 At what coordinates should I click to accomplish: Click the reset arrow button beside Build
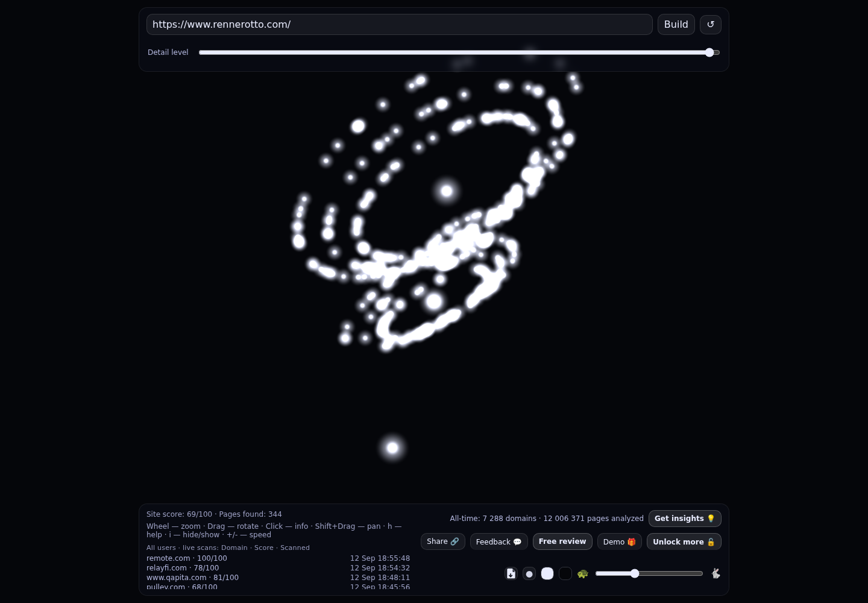tap(711, 25)
